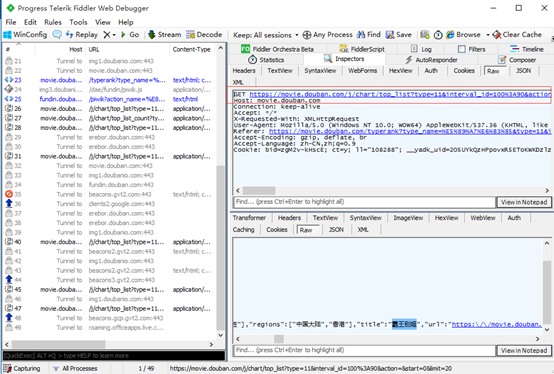Image resolution: width=554 pixels, height=374 pixels.
Task: Click the response Find search field
Action: [364, 350]
